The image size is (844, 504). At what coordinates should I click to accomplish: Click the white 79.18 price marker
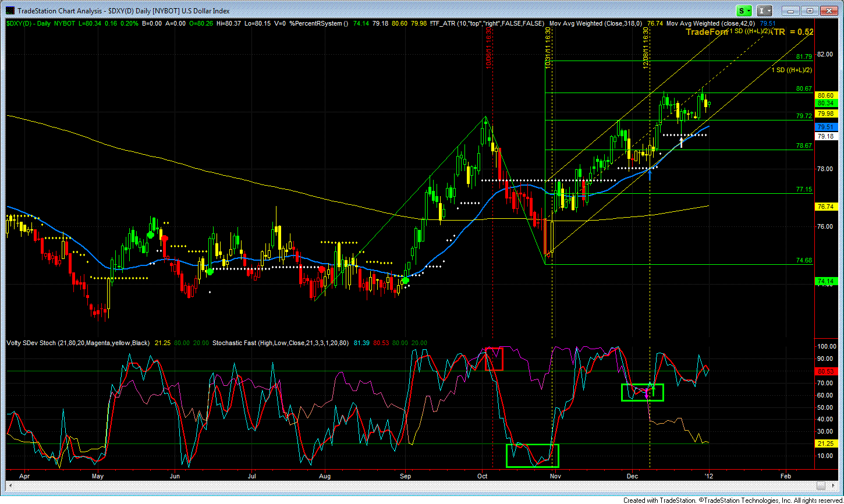click(827, 136)
